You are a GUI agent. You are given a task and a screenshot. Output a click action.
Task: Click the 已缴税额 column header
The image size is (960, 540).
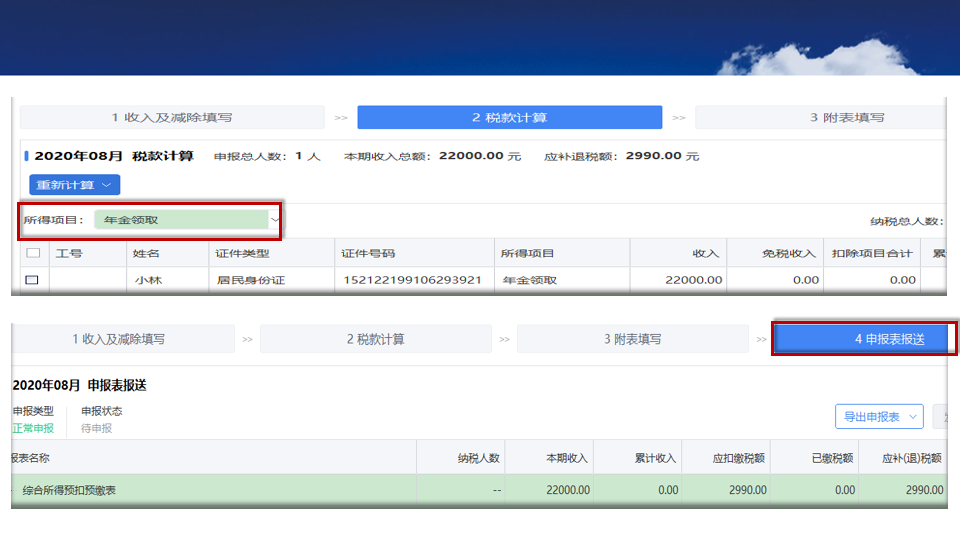[832, 458]
